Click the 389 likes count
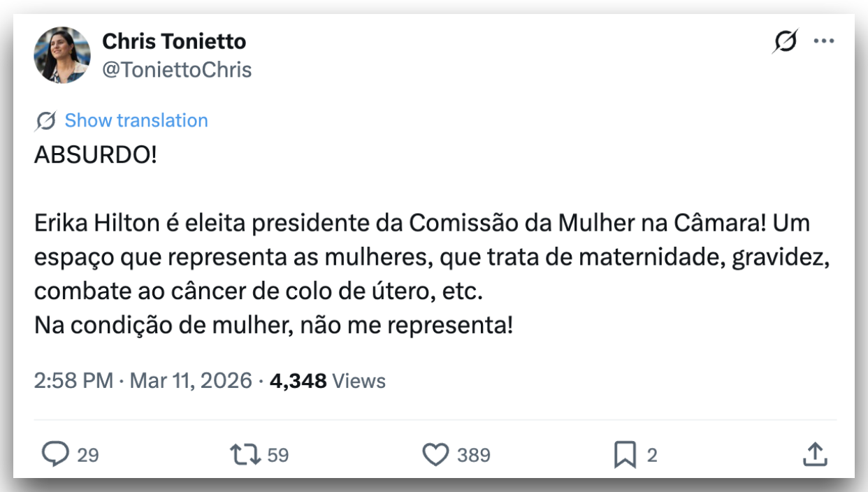868x492 pixels. (x=474, y=456)
